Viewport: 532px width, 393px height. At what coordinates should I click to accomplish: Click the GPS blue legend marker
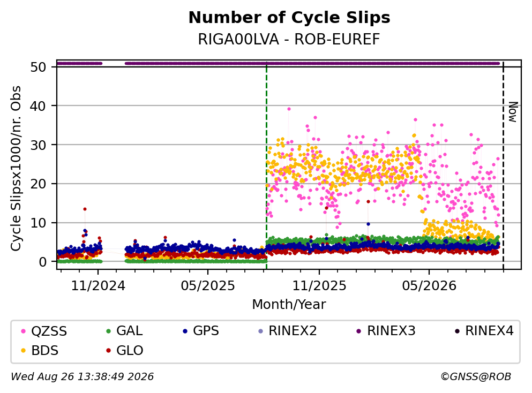click(185, 331)
